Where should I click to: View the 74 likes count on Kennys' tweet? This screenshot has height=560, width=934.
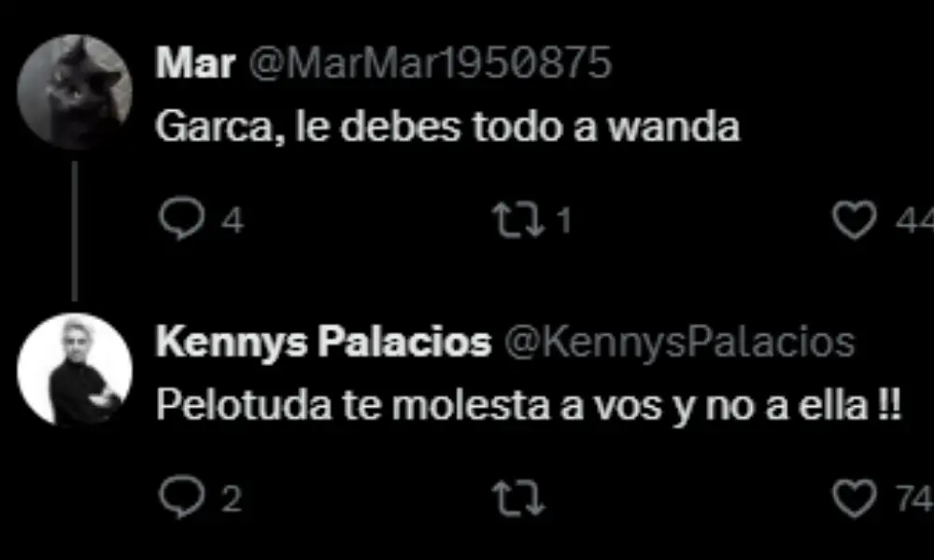pyautogui.click(x=914, y=498)
